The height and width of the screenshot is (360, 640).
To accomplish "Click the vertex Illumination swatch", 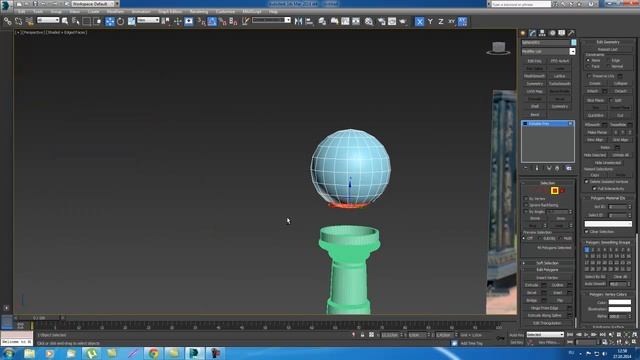I will coord(620,309).
